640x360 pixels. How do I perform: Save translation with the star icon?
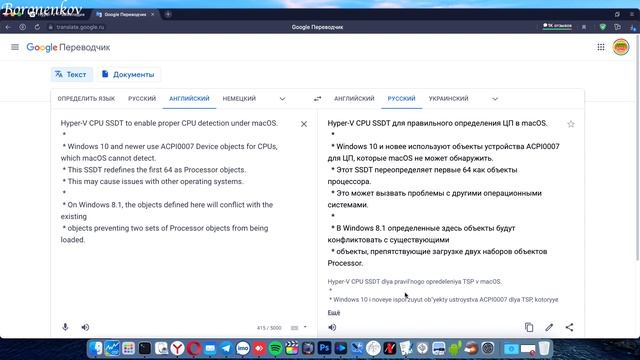571,124
